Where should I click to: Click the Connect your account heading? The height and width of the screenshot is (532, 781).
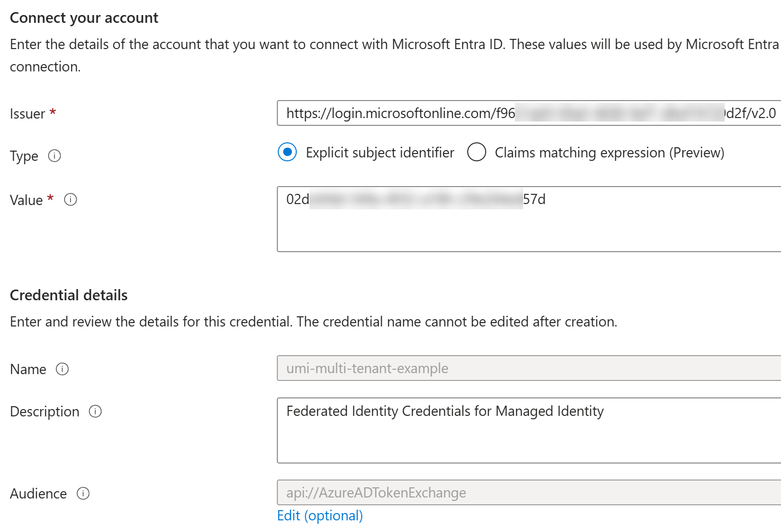84,18
